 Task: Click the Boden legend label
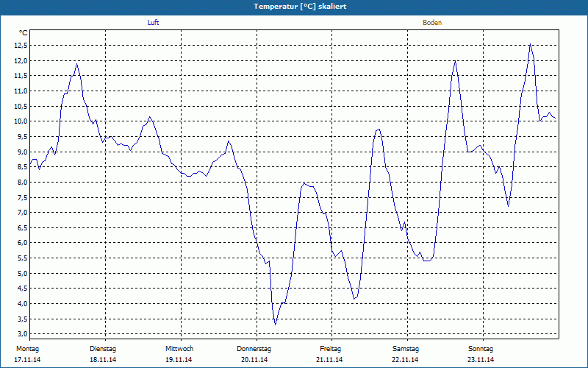(432, 23)
